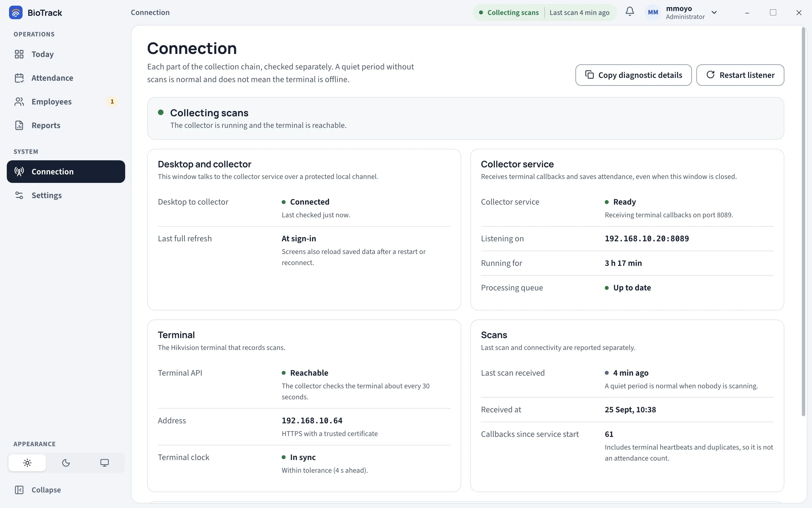The width and height of the screenshot is (812, 508).
Task: Click the 'Reachable' Terminal API status
Action: [x=309, y=373]
